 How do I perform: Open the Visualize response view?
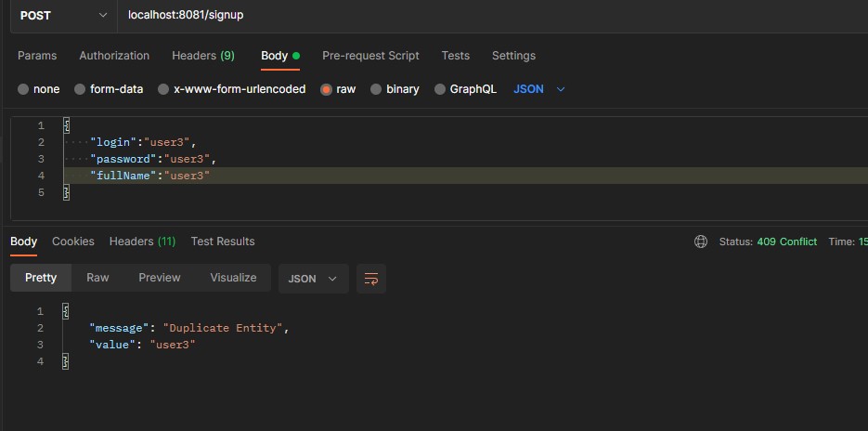tap(233, 278)
